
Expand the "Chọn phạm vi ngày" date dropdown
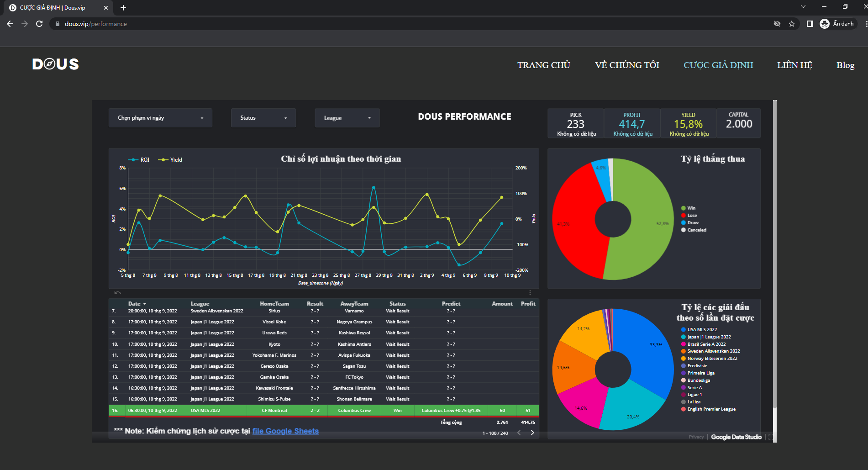click(160, 118)
